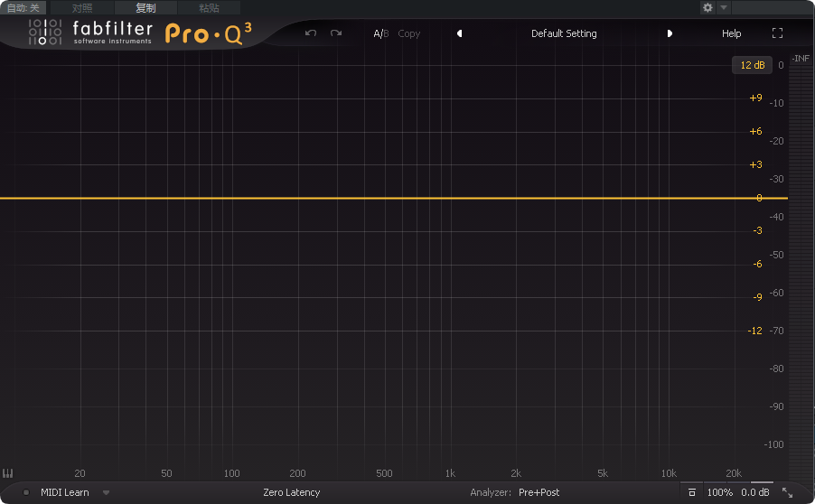
Task: Toggle the A/B state comparison
Action: click(381, 33)
